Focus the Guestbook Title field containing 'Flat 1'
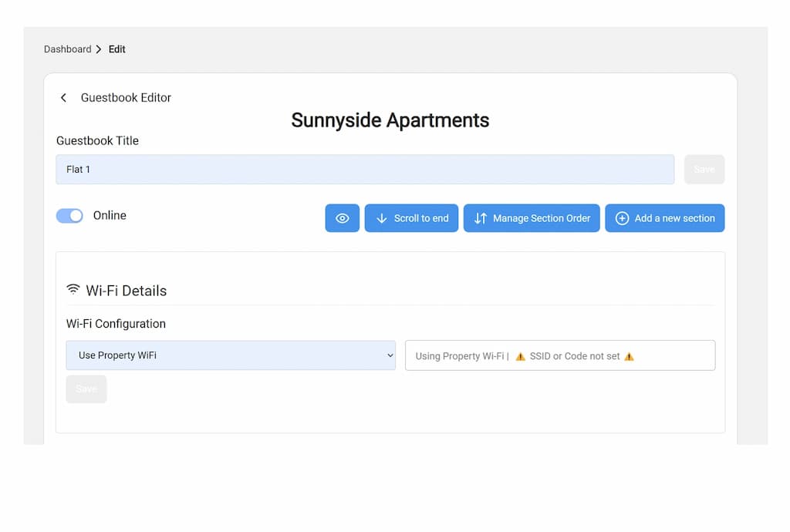The width and height of the screenshot is (790, 532). coord(364,170)
